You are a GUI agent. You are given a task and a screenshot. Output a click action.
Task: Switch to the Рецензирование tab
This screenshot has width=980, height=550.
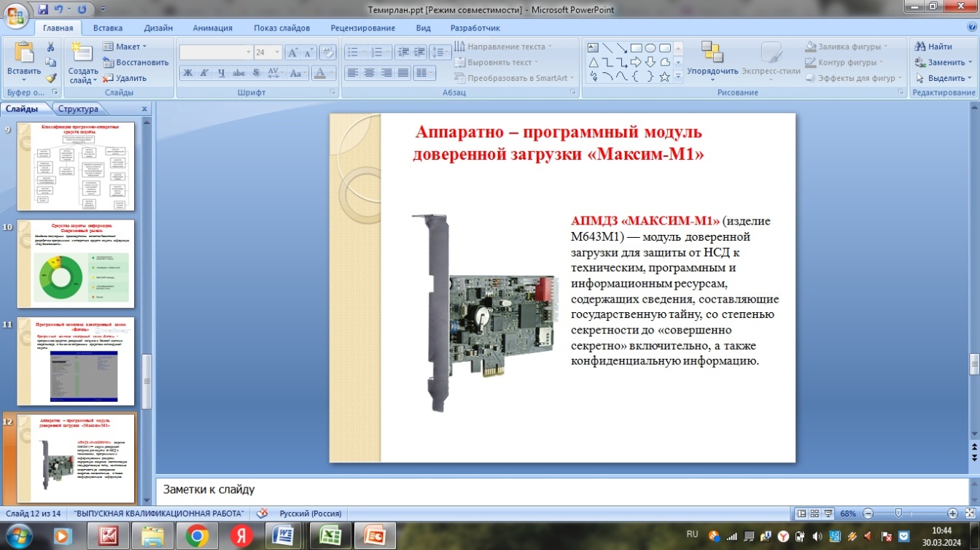[x=362, y=28]
